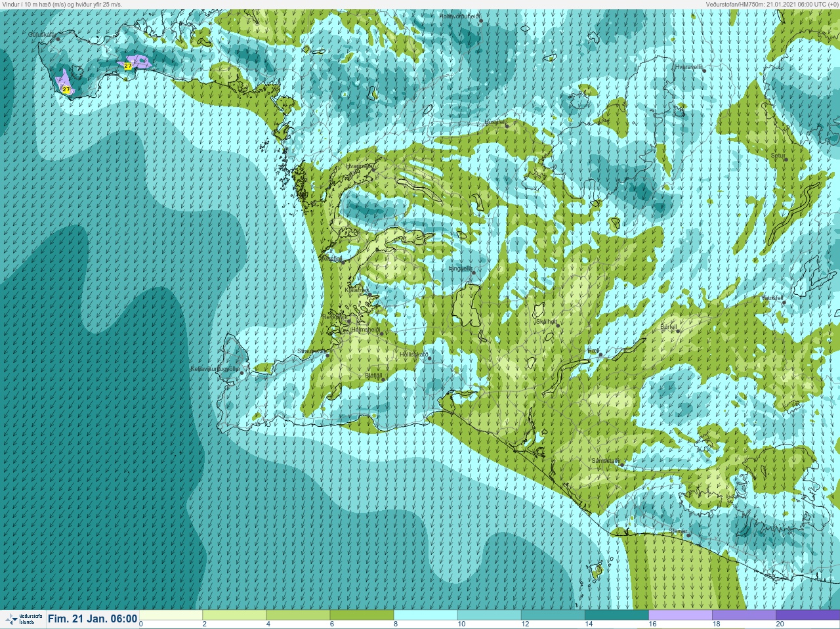This screenshot has width=840, height=629.
Task: Click the Hveravellir station label
Action: [x=689, y=67]
